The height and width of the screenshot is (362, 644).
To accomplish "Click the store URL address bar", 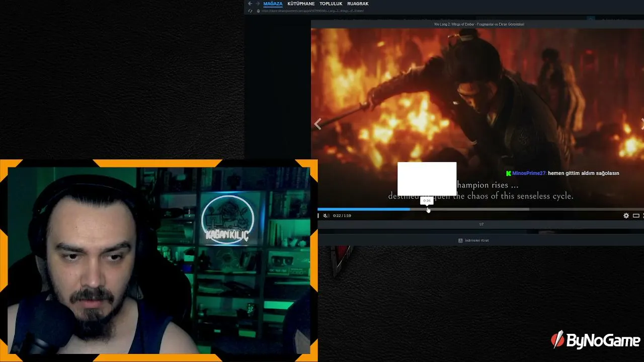I will coord(312,11).
